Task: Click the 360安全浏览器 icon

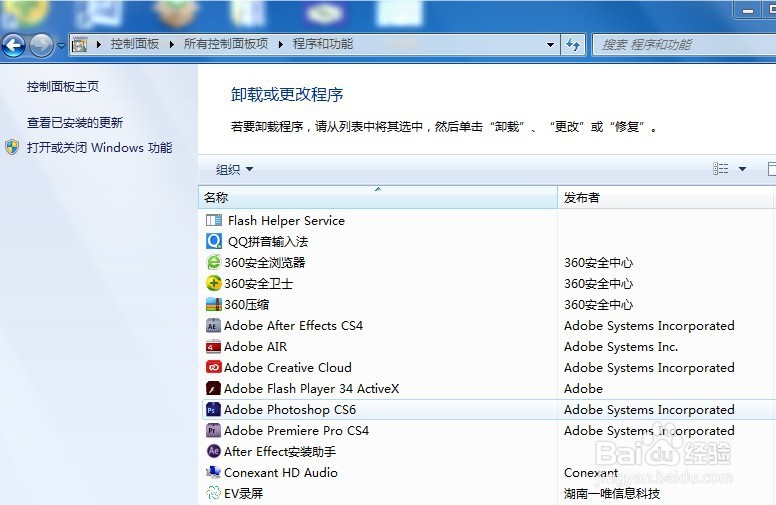Action: pos(214,262)
